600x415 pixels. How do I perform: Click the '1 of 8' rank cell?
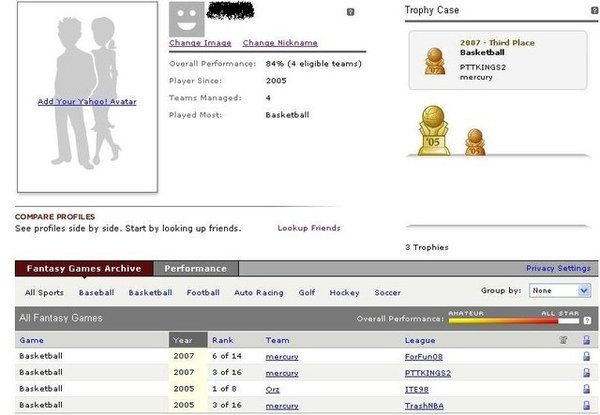[224, 389]
